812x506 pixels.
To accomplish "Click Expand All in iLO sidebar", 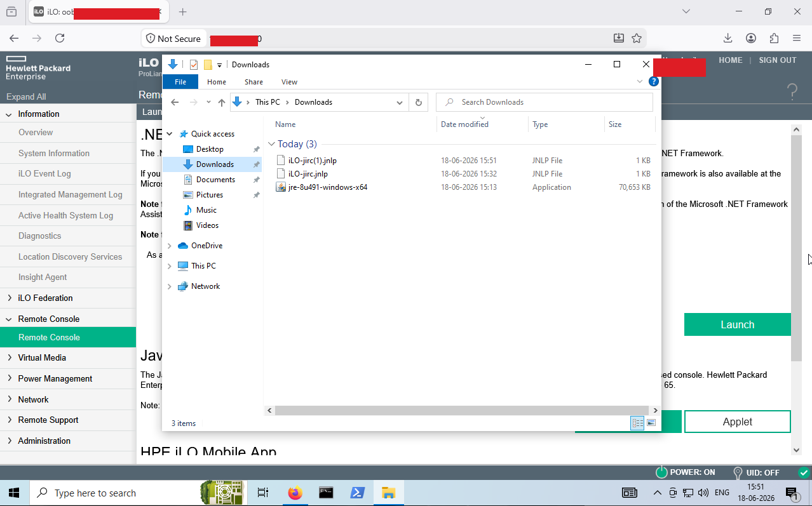I will coord(26,97).
